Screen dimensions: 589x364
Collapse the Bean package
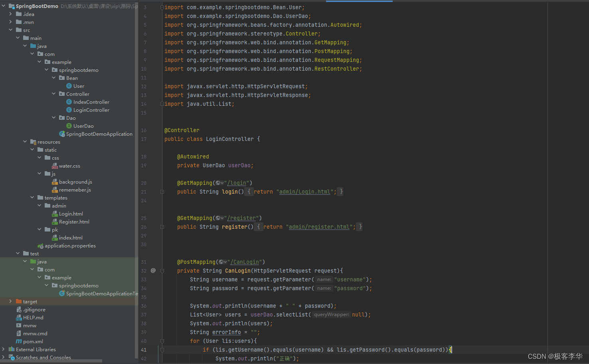click(x=54, y=78)
